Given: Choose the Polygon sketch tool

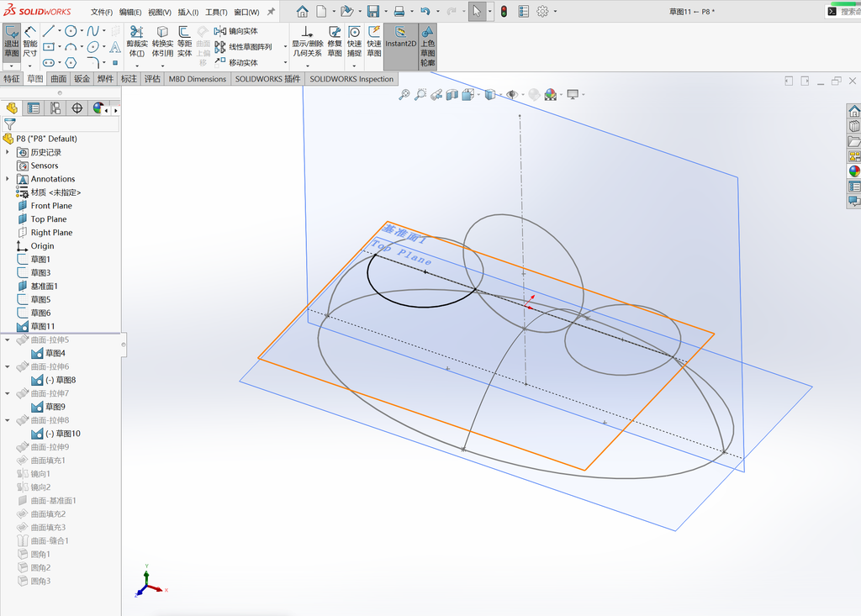Looking at the screenshot, I should (x=71, y=62).
